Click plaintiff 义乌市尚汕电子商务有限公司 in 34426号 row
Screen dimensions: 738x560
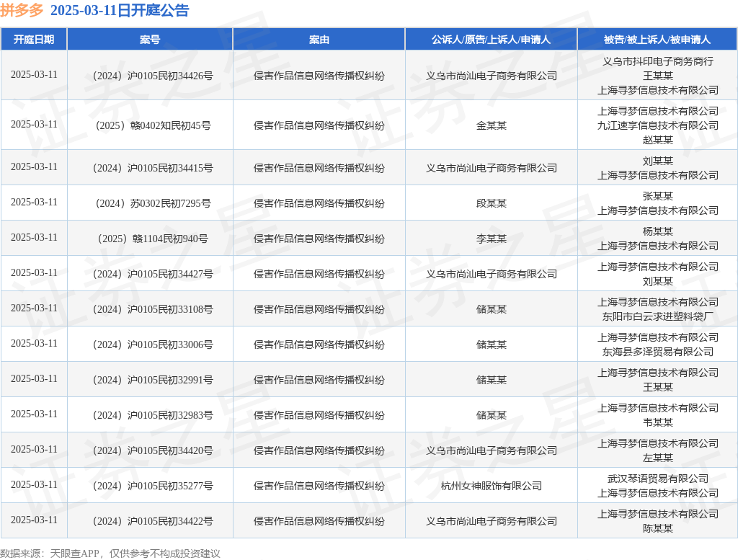[x=492, y=76]
